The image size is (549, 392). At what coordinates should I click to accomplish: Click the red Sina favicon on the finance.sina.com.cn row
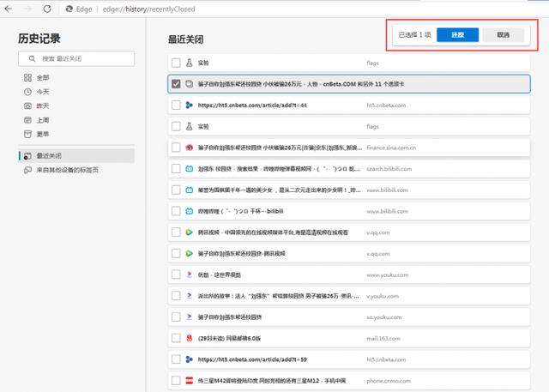point(189,148)
